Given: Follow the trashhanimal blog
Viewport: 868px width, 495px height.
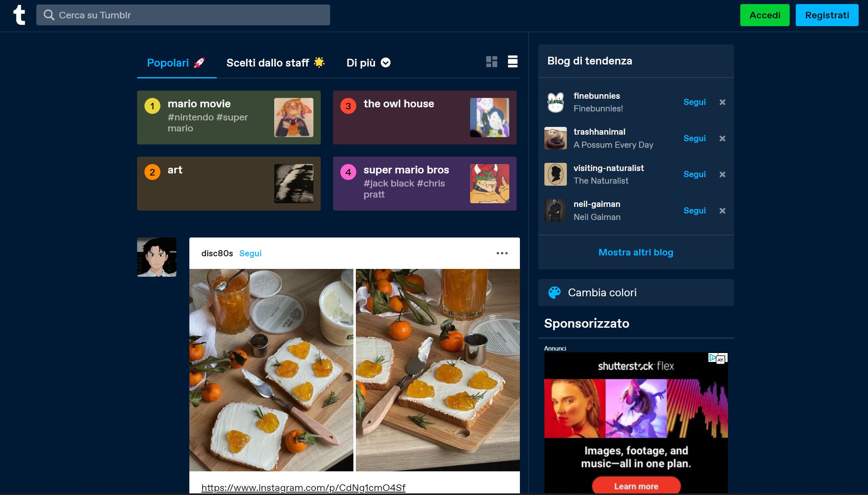Looking at the screenshot, I should point(694,138).
